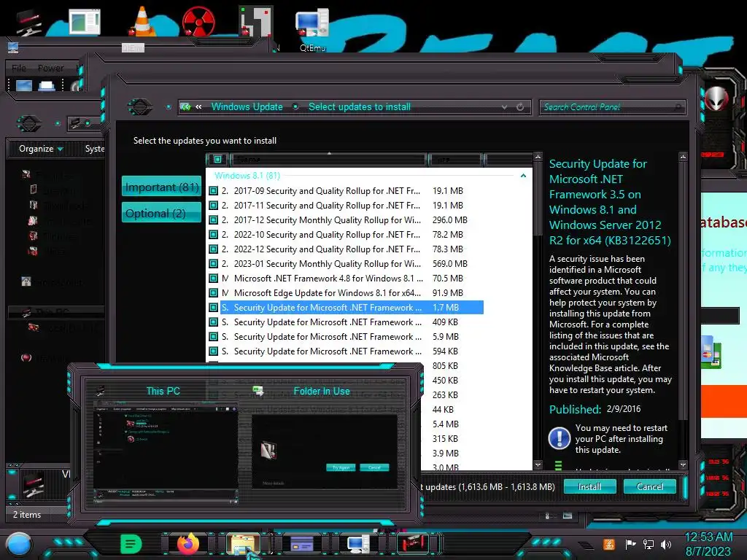Open the purple window icon on the taskbar
This screenshot has height=560, width=747.
(x=301, y=544)
